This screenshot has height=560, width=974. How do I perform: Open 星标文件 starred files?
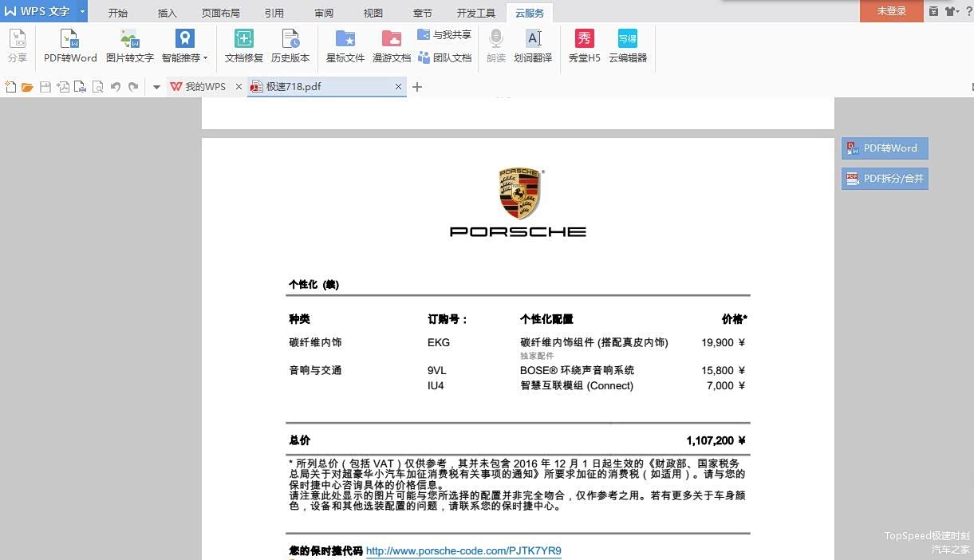coord(345,45)
